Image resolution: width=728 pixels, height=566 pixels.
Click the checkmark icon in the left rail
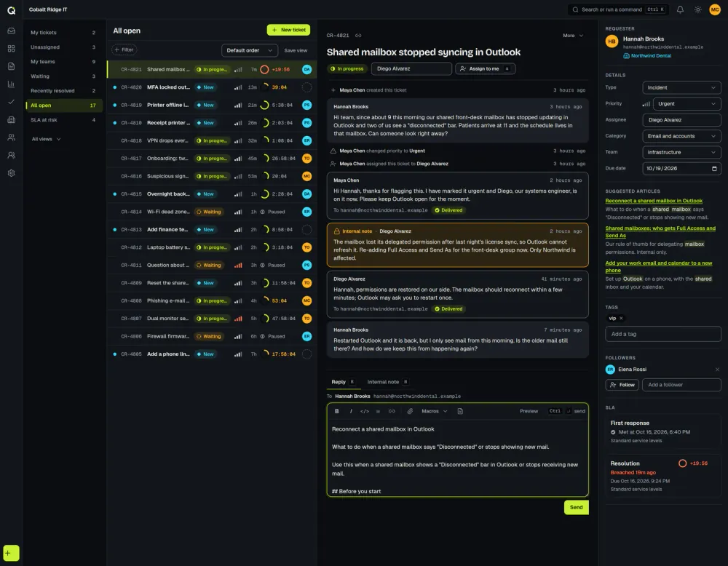(11, 102)
